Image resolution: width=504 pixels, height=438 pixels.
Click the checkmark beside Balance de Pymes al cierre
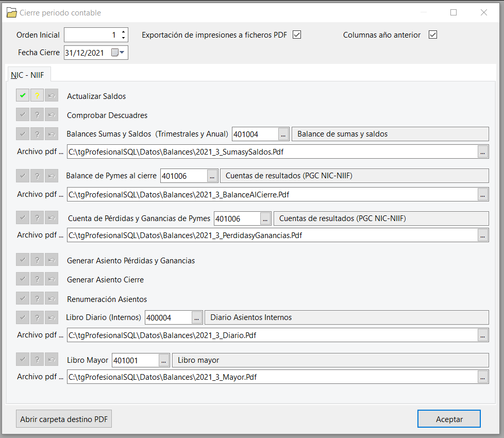23,176
